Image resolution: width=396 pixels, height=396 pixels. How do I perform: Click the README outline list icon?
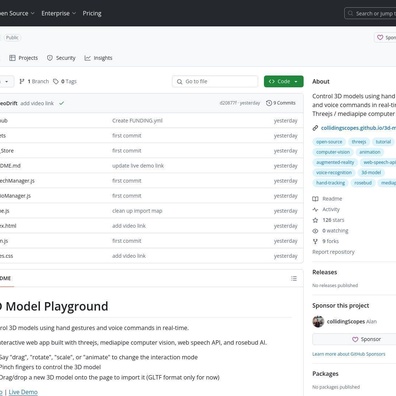coord(294,278)
